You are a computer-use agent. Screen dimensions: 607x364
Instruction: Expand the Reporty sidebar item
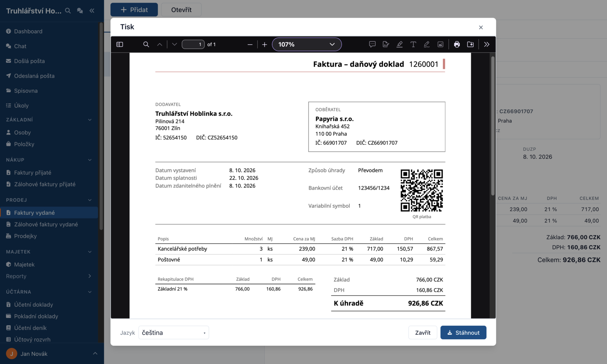coord(49,276)
